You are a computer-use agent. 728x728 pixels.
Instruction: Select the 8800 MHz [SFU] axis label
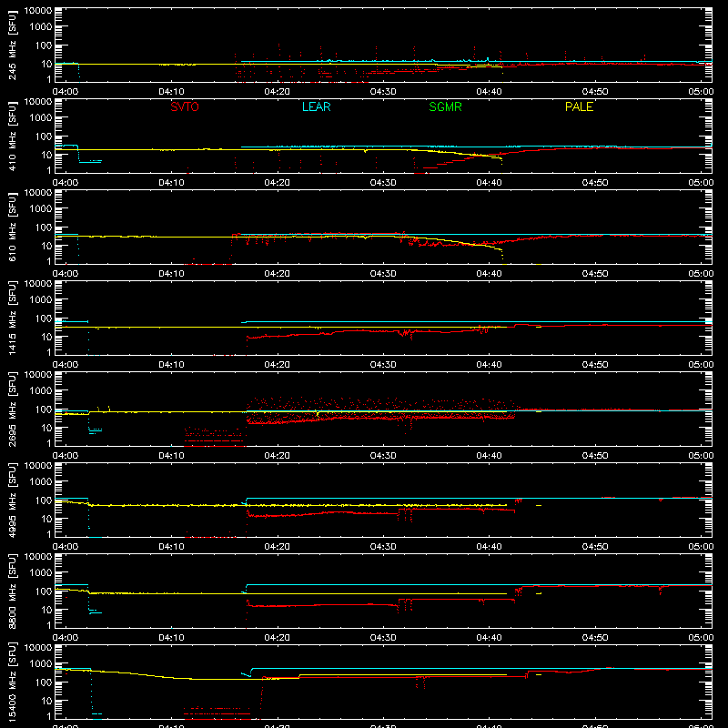(x=13, y=591)
